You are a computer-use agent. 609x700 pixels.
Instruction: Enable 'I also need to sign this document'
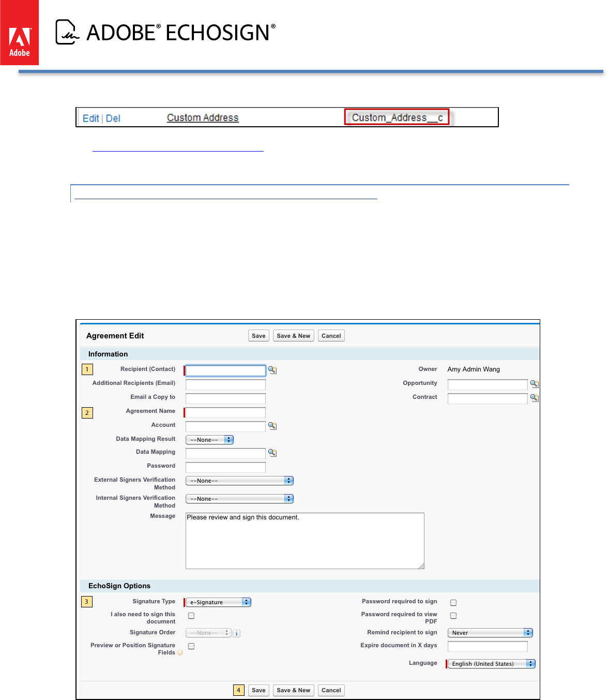tap(191, 616)
